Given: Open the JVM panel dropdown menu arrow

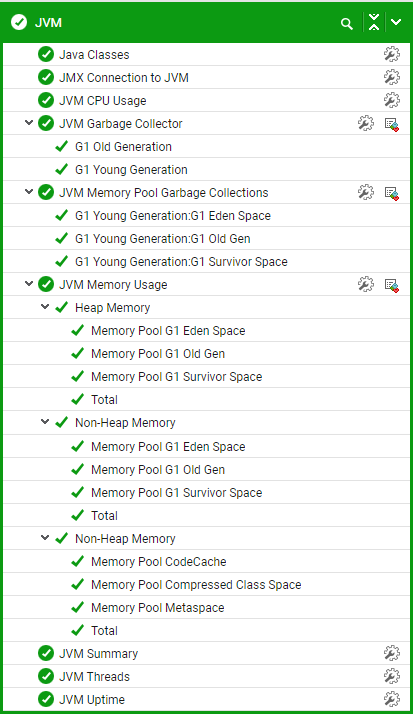Looking at the screenshot, I should click(x=396, y=22).
